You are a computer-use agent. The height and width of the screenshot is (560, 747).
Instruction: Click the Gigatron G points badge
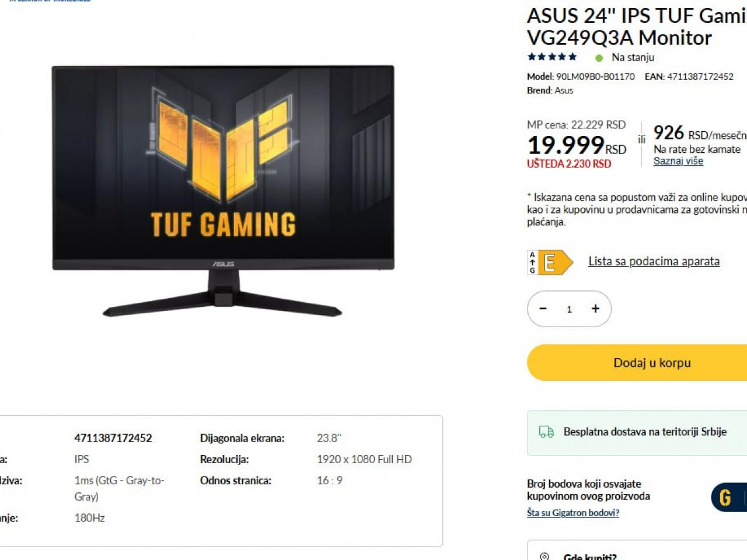pos(728,498)
